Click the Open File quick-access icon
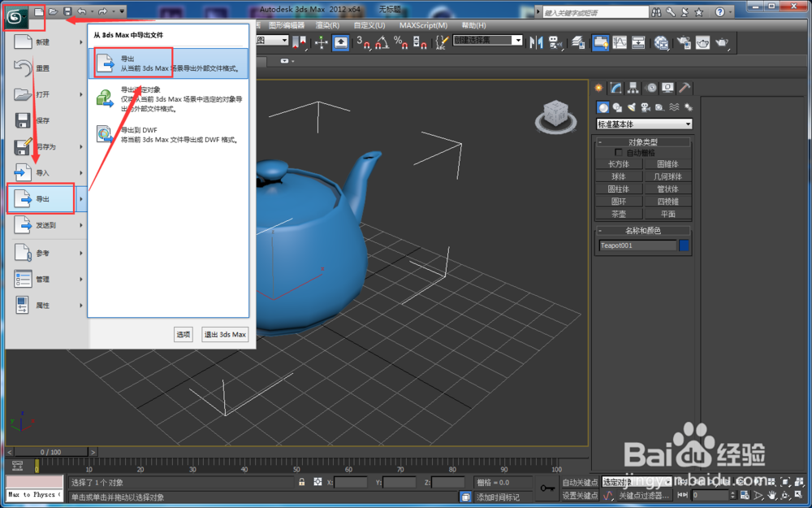 click(54, 11)
